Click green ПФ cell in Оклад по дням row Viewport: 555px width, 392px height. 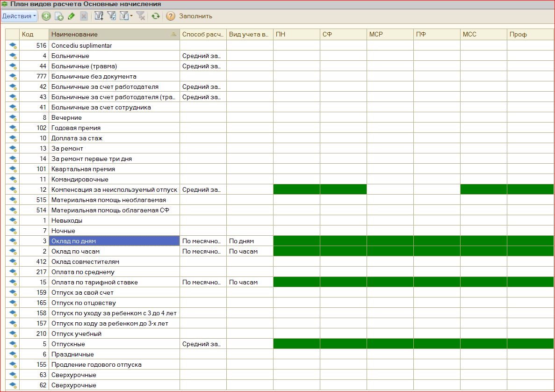(437, 241)
